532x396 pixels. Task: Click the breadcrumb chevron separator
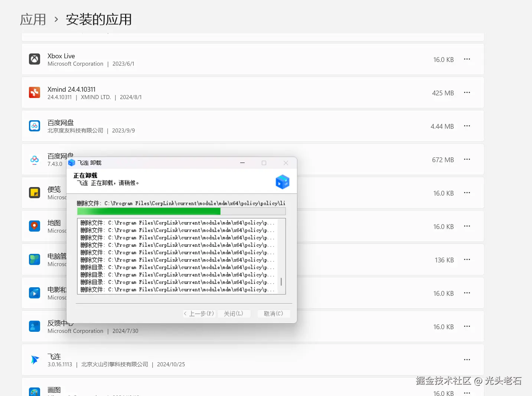56,19
